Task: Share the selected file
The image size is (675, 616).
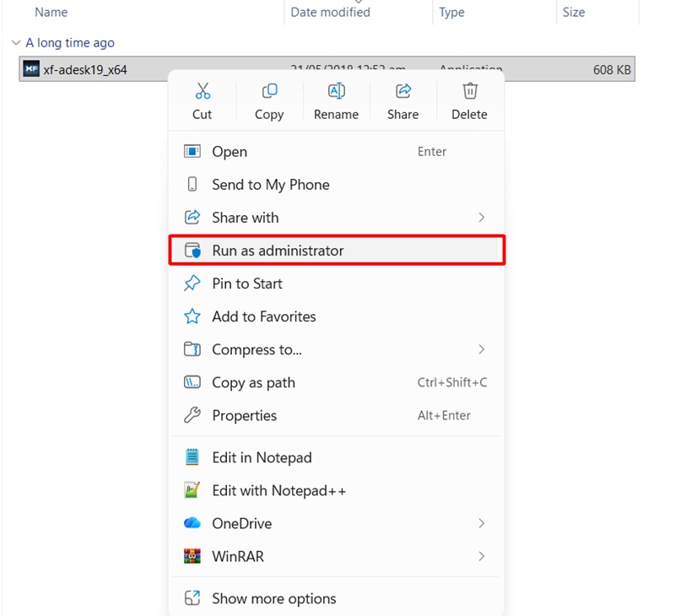Action: coord(402,100)
